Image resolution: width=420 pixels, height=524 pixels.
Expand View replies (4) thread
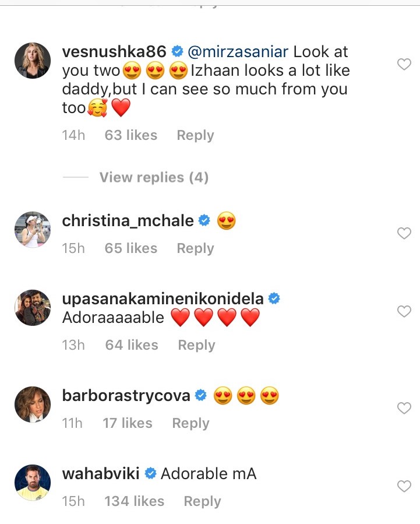point(154,177)
